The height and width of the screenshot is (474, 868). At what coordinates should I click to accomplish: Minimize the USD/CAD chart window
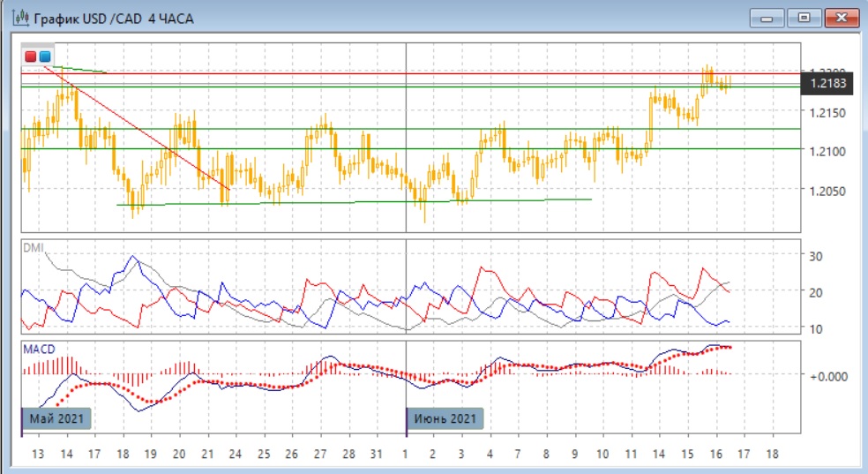[x=768, y=17]
